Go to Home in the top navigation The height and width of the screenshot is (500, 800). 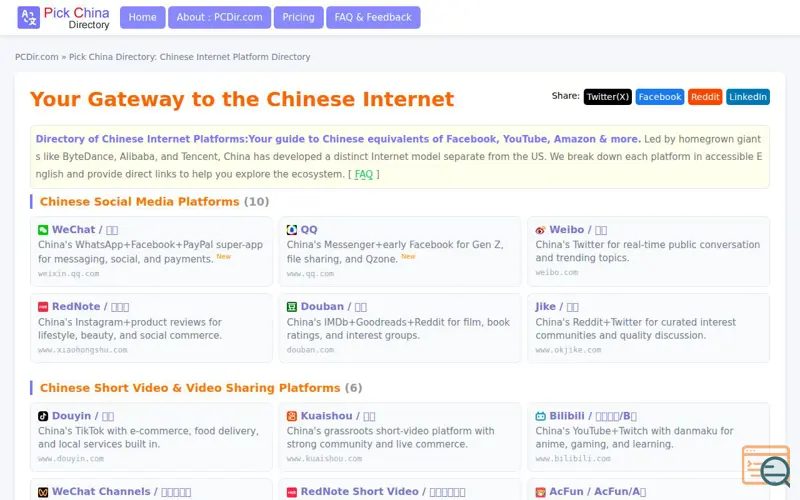142,17
